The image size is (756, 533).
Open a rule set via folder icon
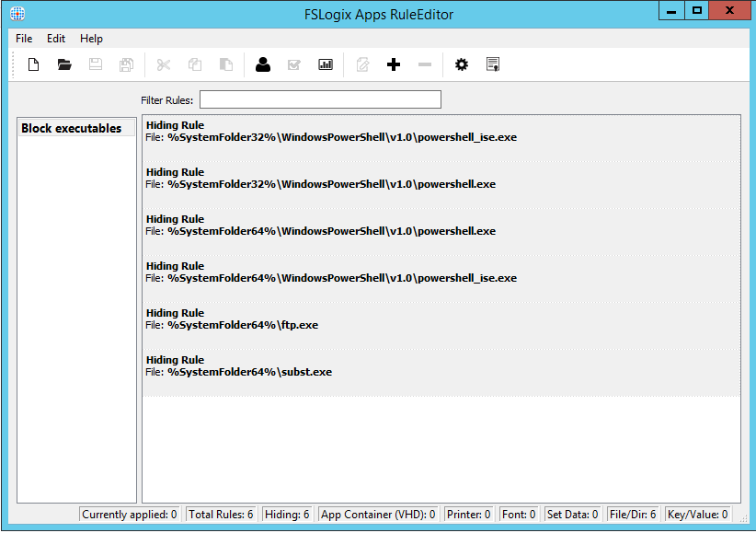click(x=64, y=64)
